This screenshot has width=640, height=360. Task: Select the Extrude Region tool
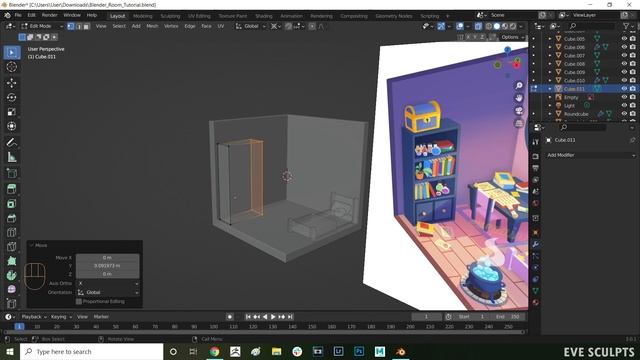[x=11, y=189]
